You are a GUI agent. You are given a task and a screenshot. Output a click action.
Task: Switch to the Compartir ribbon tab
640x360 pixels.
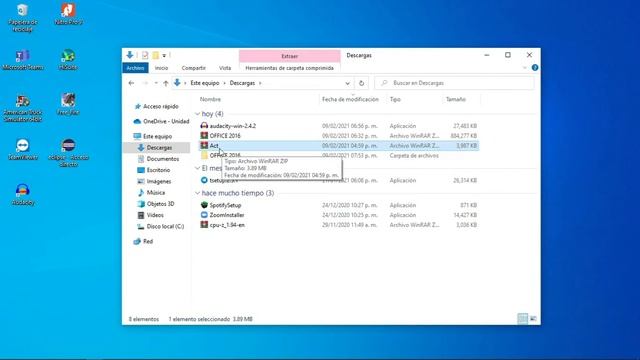tap(193, 68)
